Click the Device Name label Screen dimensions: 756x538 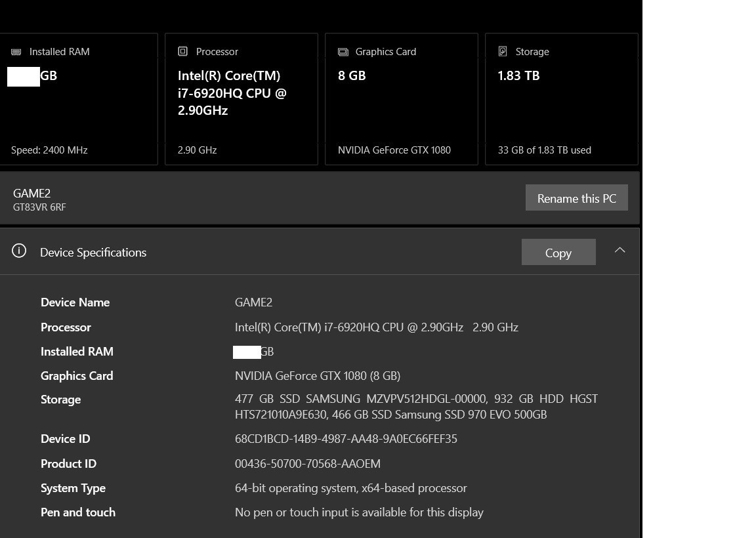[75, 302]
